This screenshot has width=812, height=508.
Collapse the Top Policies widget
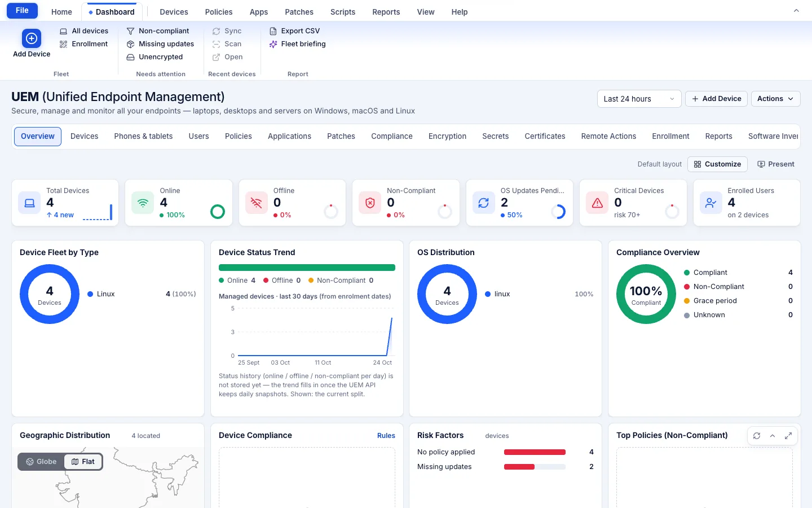point(773,436)
